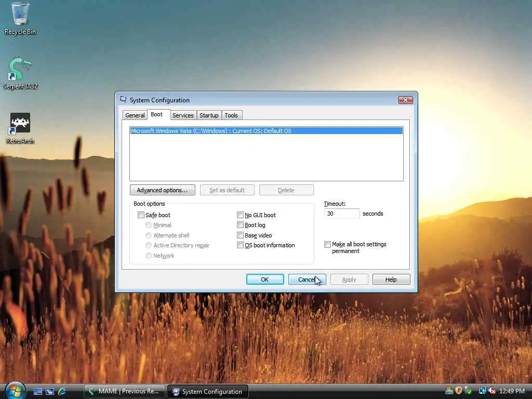
Task: Switch to the Tools tab
Action: tap(231, 115)
